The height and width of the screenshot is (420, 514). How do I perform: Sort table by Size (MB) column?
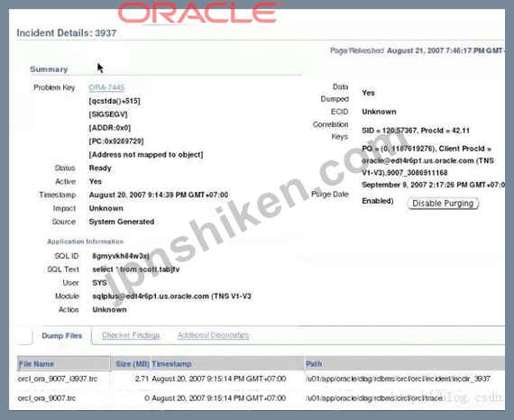[133, 364]
